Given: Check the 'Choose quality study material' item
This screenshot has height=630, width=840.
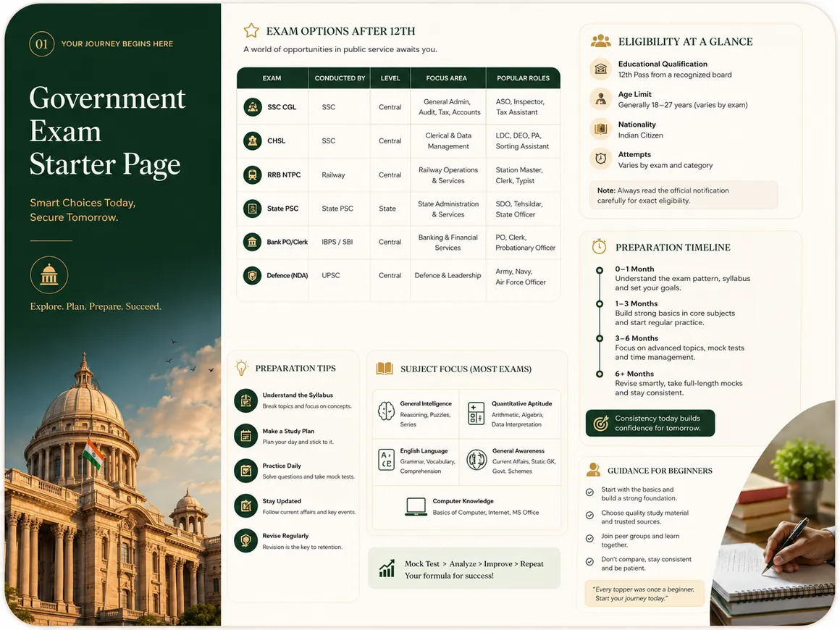Looking at the screenshot, I should 590,516.
